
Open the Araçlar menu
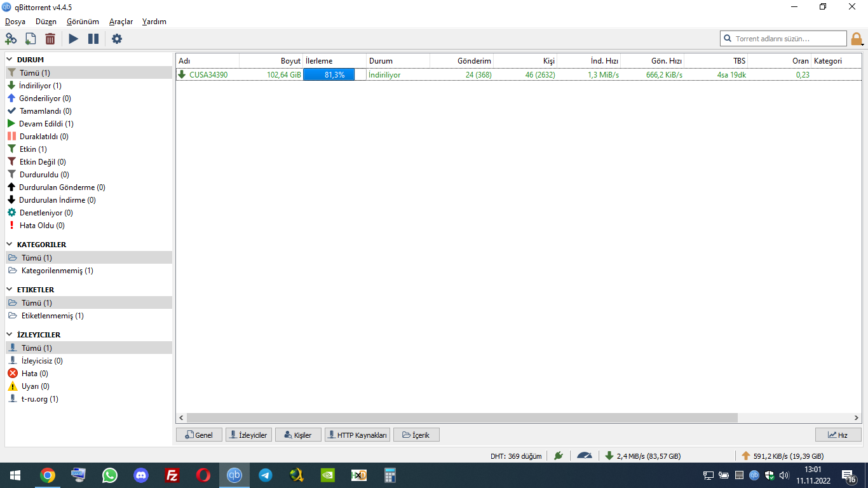click(x=121, y=22)
